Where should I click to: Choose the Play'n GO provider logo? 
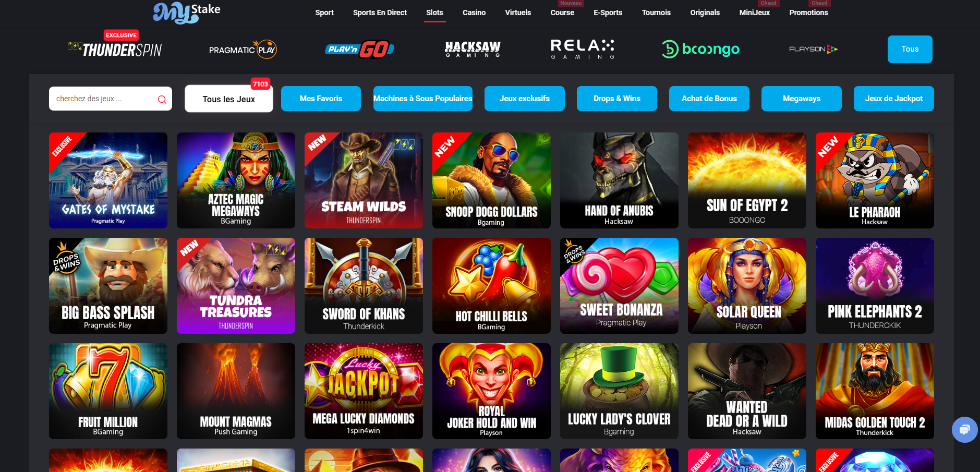[359, 50]
